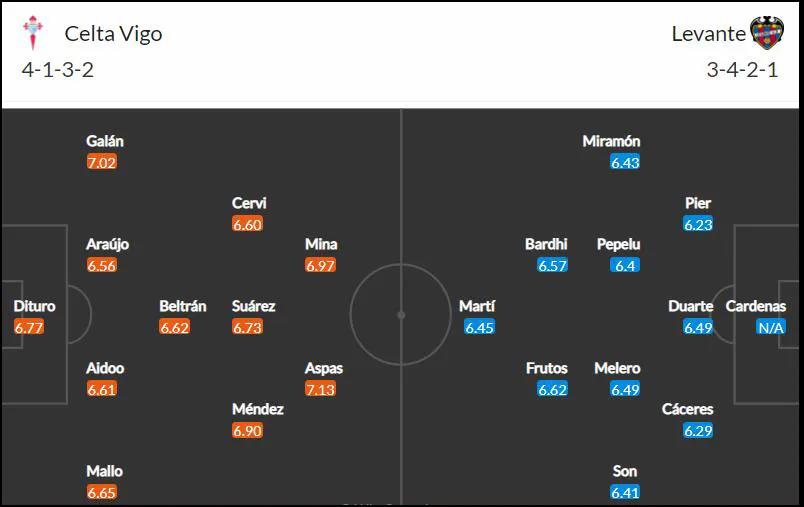
Task: Click Méndez's 6.90 rating badge
Action: tap(247, 431)
